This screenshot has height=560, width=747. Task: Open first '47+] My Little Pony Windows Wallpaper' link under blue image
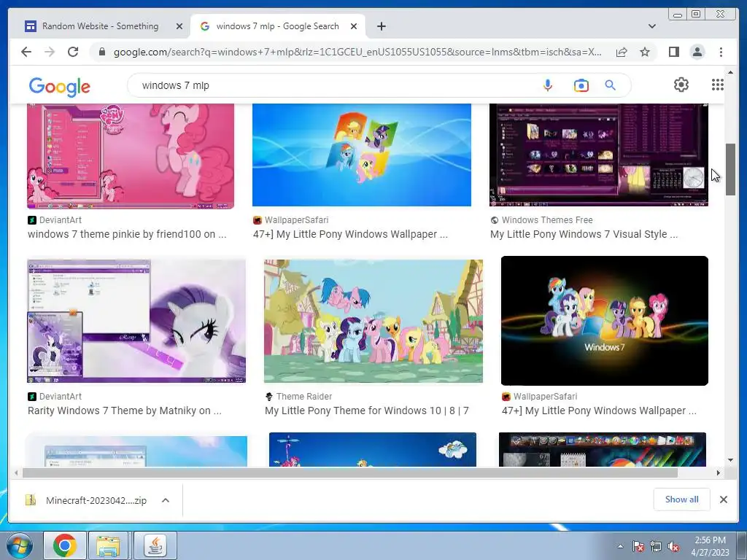pyautogui.click(x=350, y=234)
